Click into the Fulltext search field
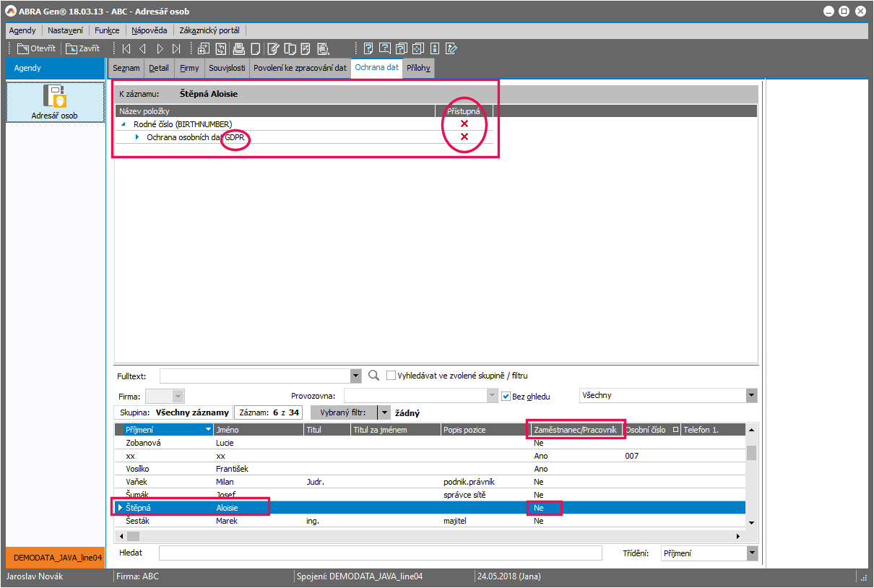Viewport: 874px width, 588px height. coord(255,376)
